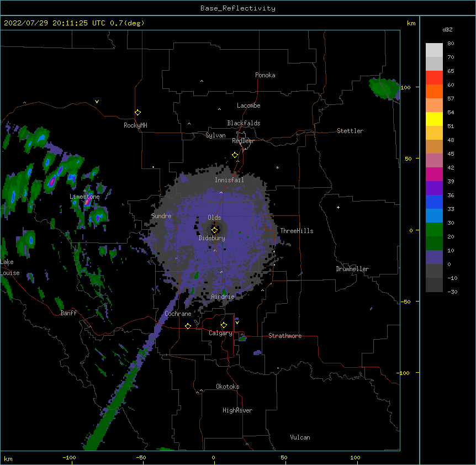Image resolution: width=476 pixels, height=465 pixels.
Task: Click the Calgary label
Action: click(x=220, y=333)
